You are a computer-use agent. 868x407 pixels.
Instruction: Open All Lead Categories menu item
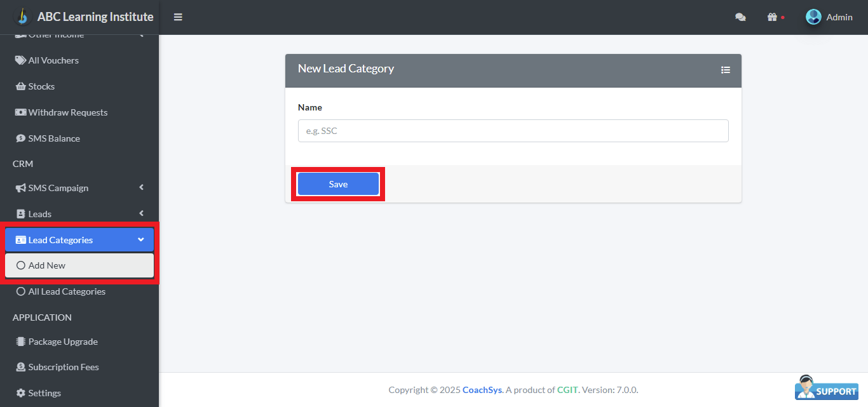[x=67, y=291]
